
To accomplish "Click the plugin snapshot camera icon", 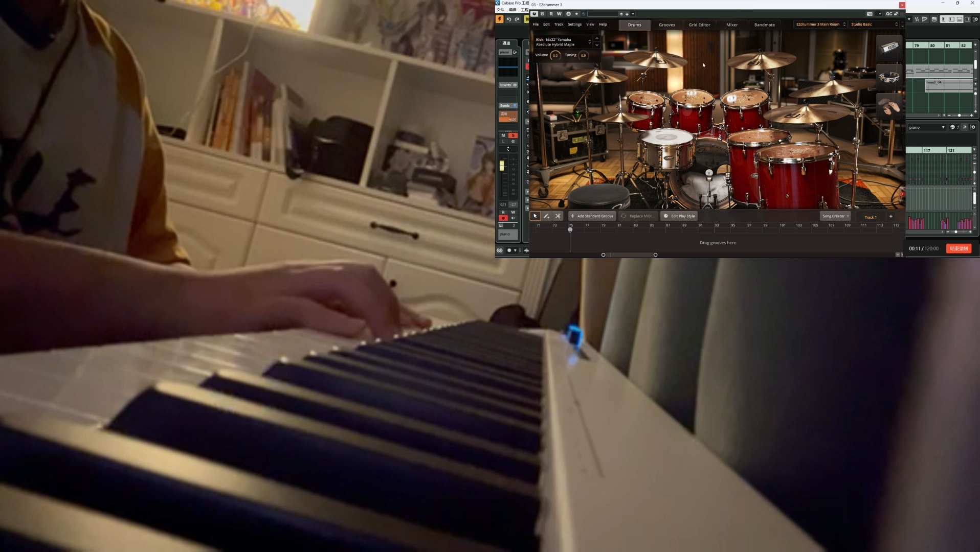I will tap(870, 14).
